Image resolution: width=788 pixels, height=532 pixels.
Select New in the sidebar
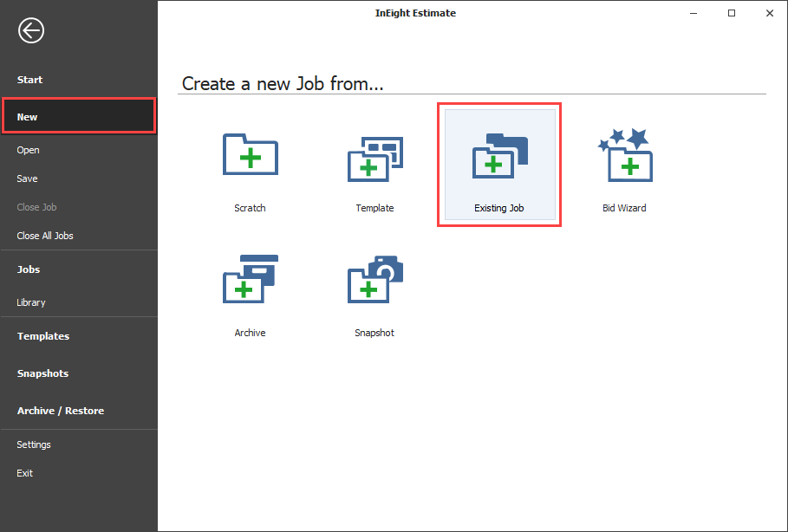[79, 117]
